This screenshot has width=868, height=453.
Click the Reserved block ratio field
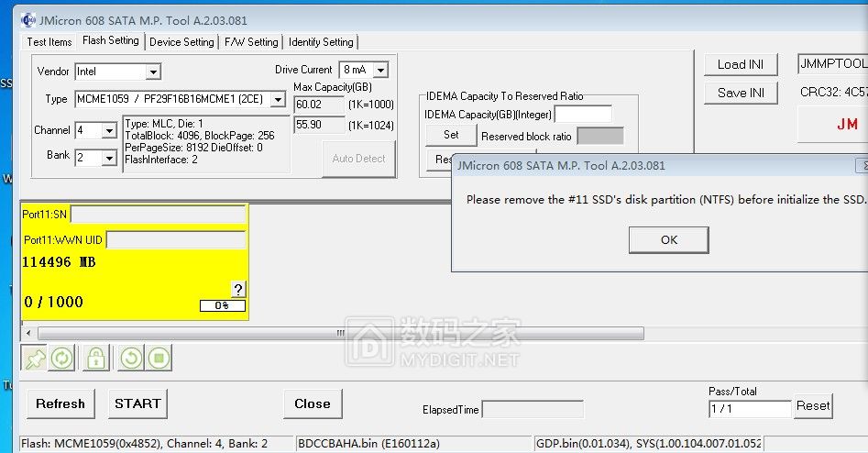[600, 137]
